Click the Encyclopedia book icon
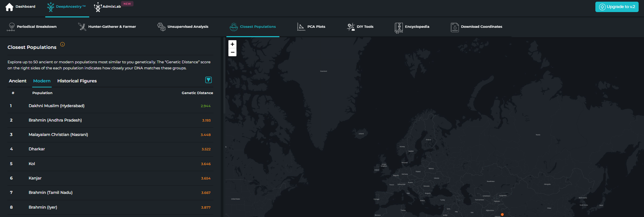The image size is (644, 217). click(399, 28)
